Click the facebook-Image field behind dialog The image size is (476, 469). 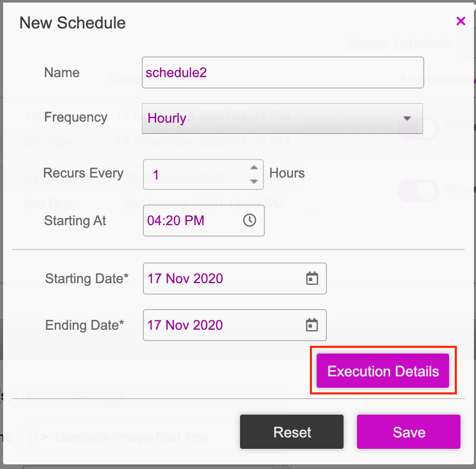pyautogui.click(x=155, y=396)
